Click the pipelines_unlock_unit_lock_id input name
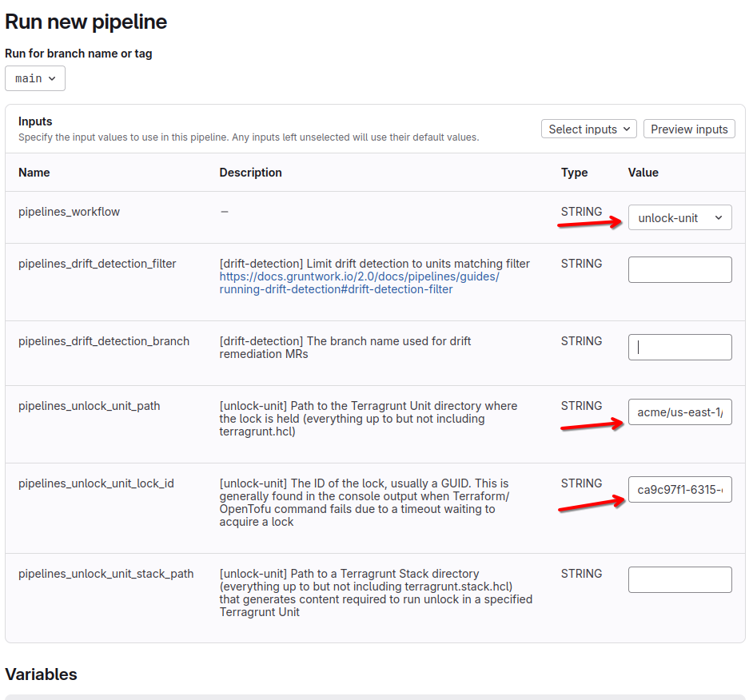 pos(96,484)
